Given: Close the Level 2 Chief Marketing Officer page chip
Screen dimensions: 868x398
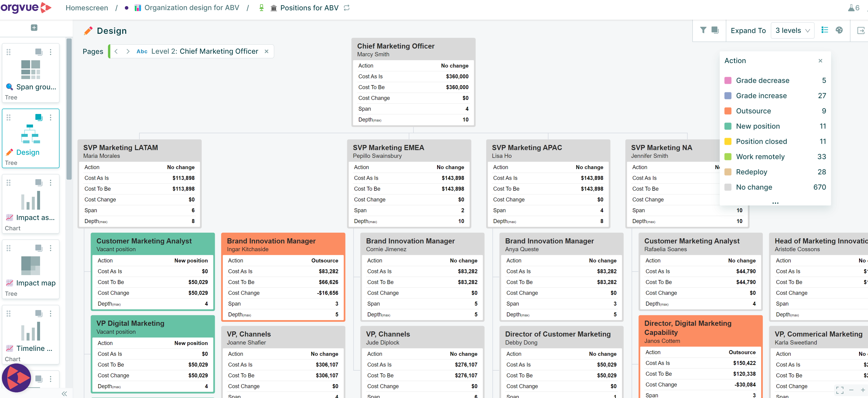Looking at the screenshot, I should [266, 51].
